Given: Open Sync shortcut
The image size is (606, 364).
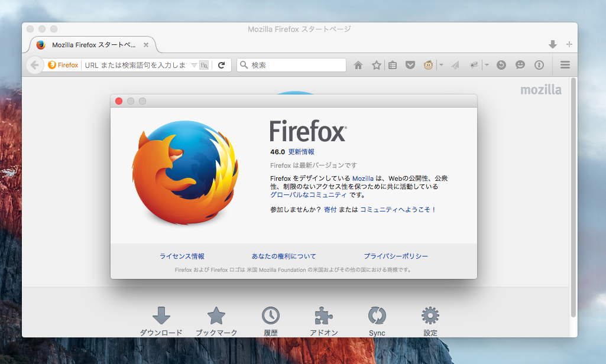Looking at the screenshot, I should [377, 321].
